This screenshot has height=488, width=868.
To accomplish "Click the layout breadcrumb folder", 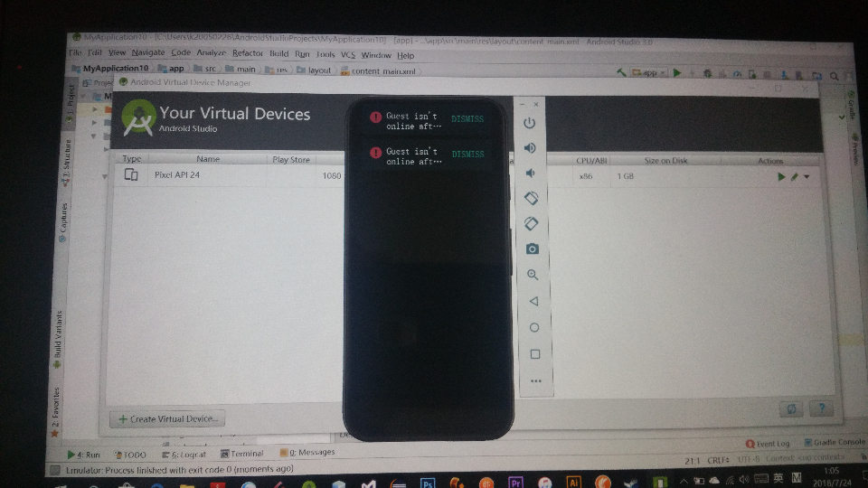I will 314,70.
